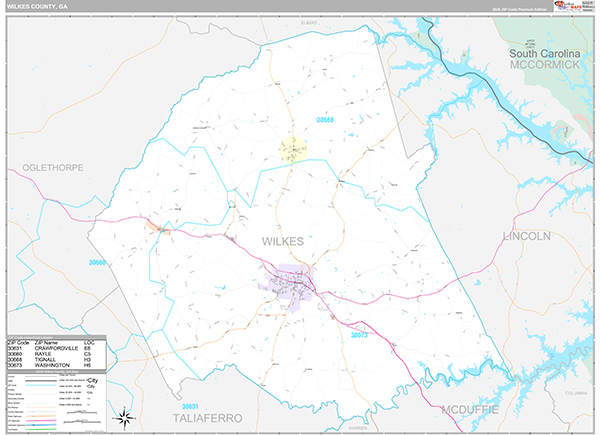Image resolution: width=600 pixels, height=435 pixels.
Task: Click the TIGNALL row in the ZIP index
Action: pyautogui.click(x=56, y=360)
